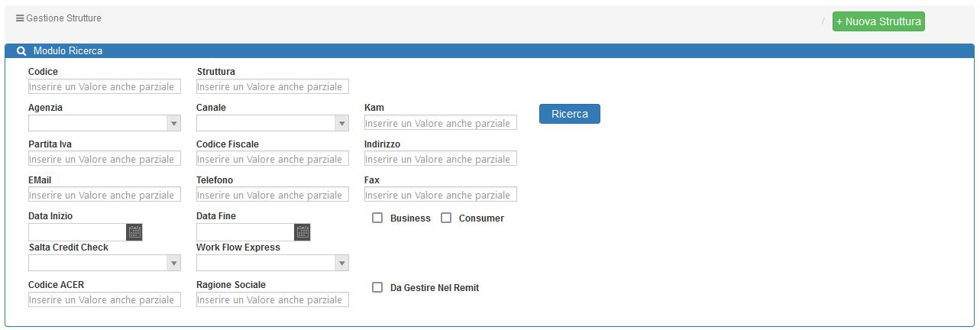
Task: Click into the Codice Fiscale field
Action: pos(273,159)
